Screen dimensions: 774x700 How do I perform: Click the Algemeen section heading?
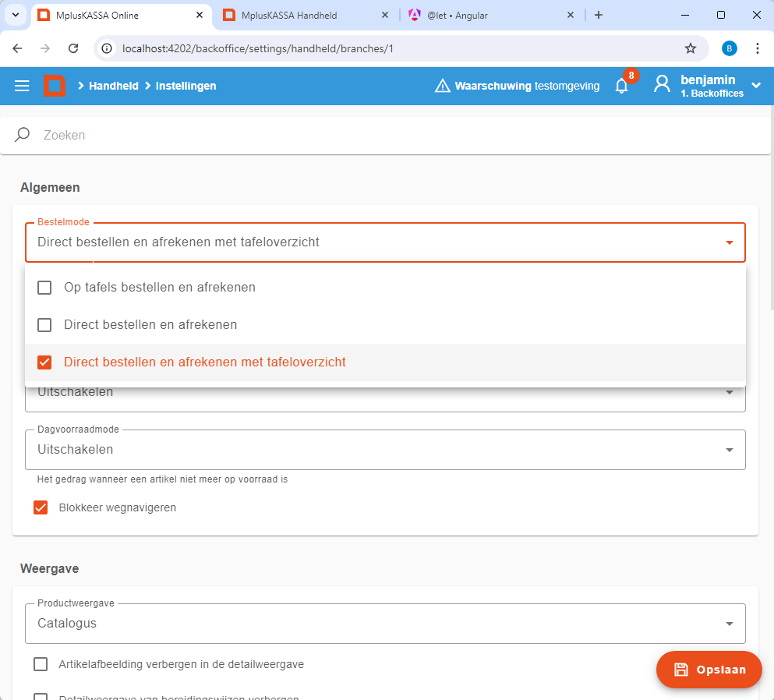point(50,188)
